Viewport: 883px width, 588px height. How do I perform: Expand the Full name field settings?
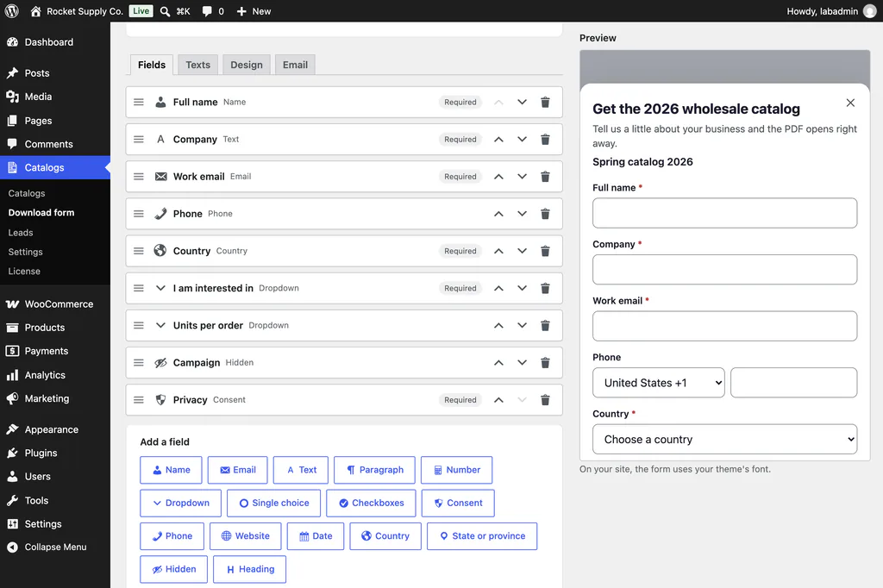click(x=344, y=102)
